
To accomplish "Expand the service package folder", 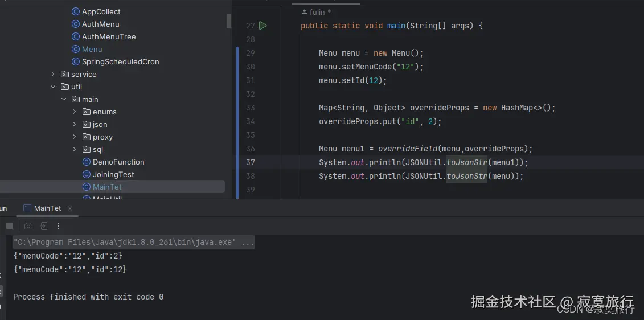I will click(x=53, y=74).
